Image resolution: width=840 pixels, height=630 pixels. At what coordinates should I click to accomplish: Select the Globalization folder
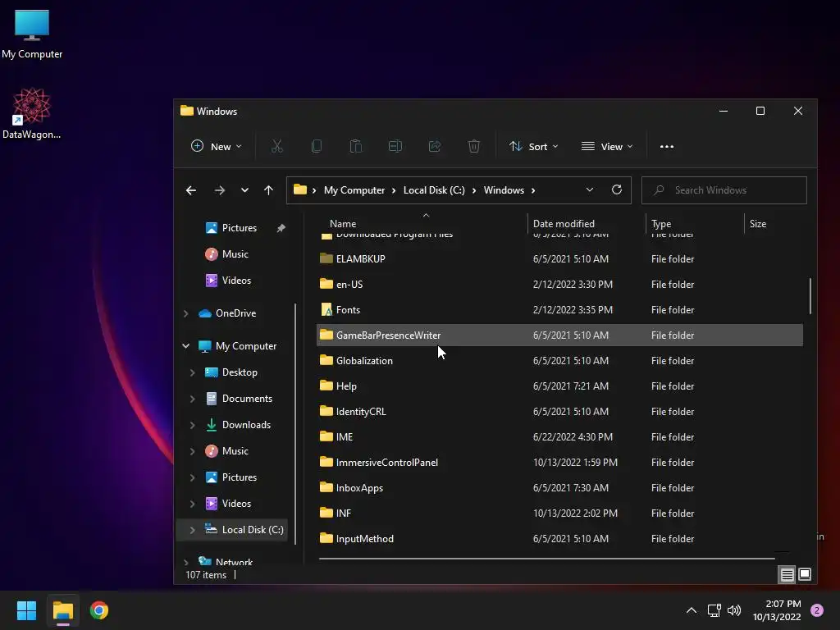pos(559,361)
